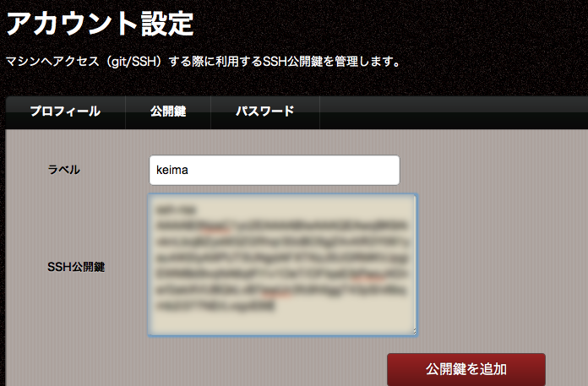588x386 pixels.
Task: Click the 公開鍵を追加 button
Action: [x=466, y=369]
